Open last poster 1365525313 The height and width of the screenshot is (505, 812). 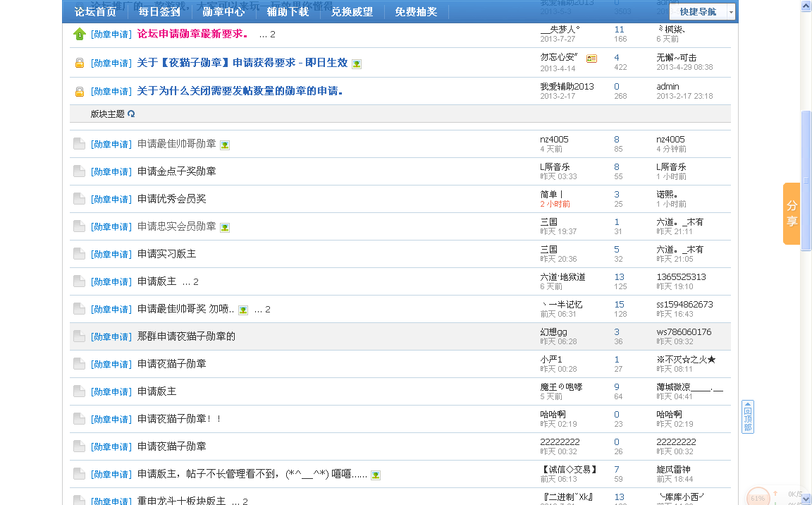click(681, 276)
